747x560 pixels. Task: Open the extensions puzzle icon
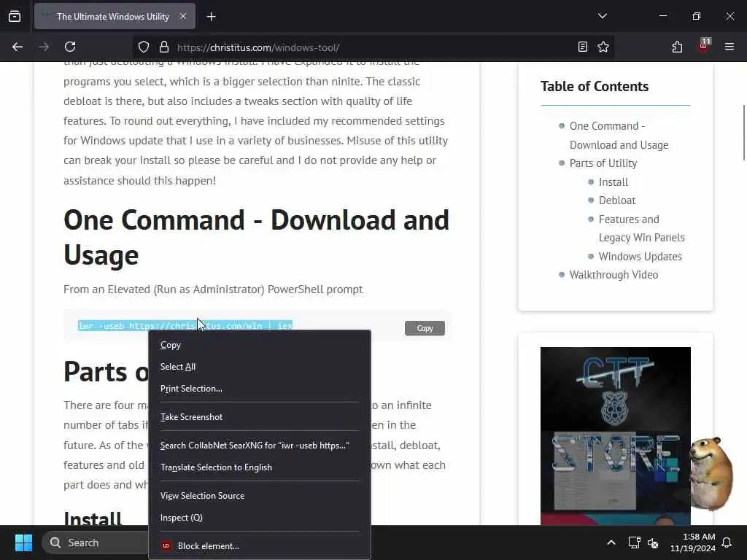(677, 47)
